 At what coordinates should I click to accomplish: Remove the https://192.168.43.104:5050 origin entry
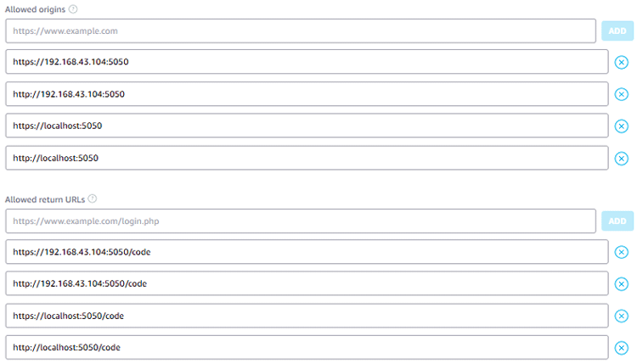621,62
